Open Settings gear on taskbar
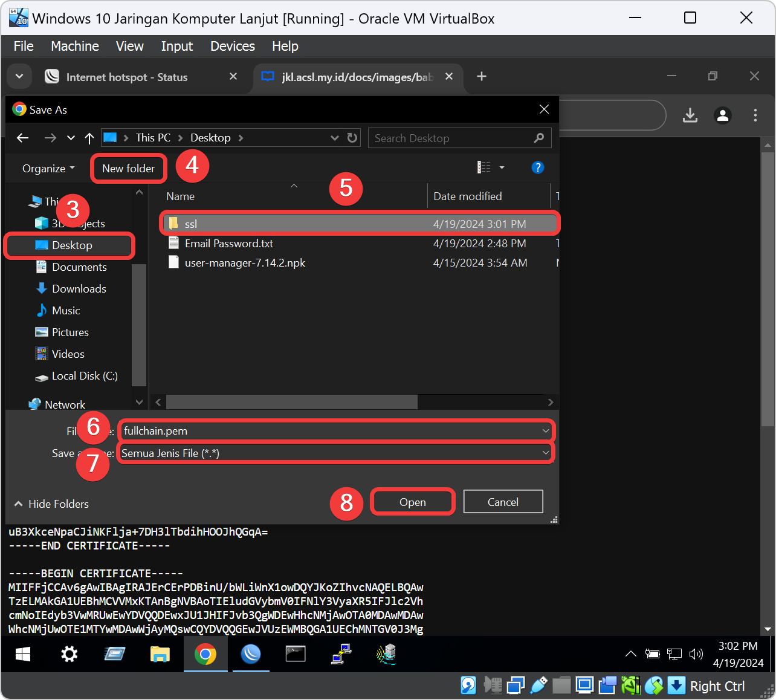The image size is (776, 700). 70,654
